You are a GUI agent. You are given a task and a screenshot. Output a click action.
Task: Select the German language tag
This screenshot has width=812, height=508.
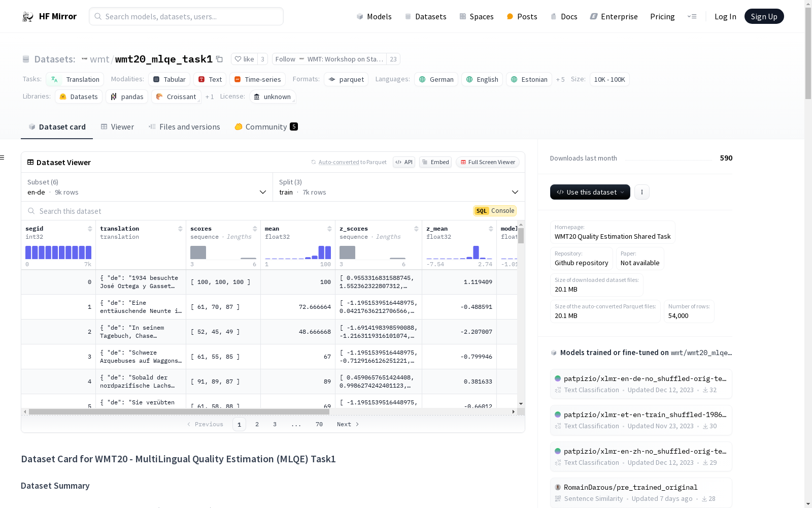[436, 79]
